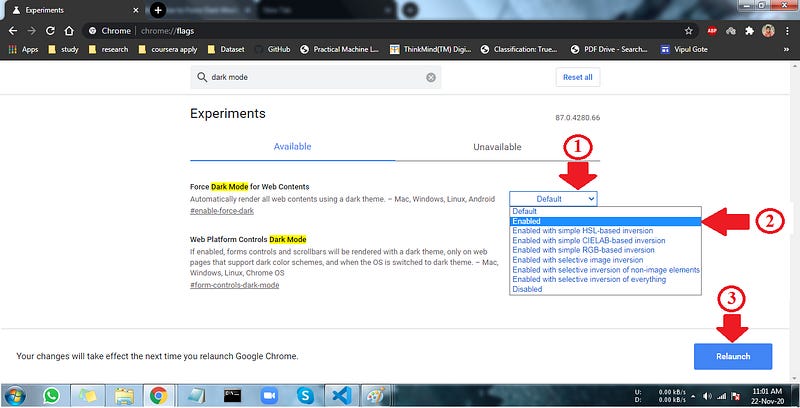The height and width of the screenshot is (408, 800).
Task: Open the Force Dark Mode Default dropdown
Action: pos(553,199)
